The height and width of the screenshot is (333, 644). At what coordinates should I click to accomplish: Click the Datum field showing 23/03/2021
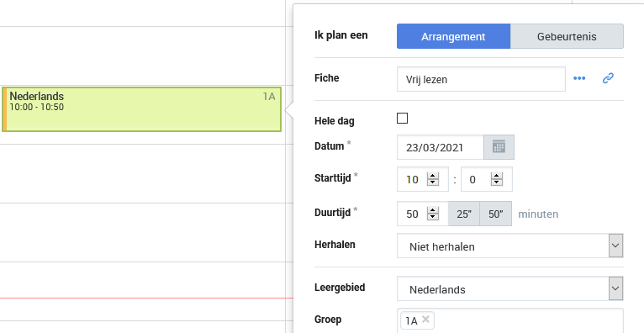441,147
